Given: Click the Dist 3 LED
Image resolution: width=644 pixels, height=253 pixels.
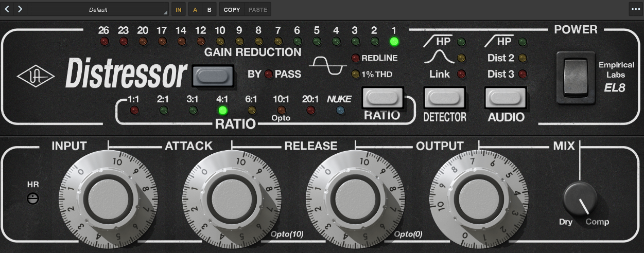Looking at the screenshot, I should click(x=523, y=74).
